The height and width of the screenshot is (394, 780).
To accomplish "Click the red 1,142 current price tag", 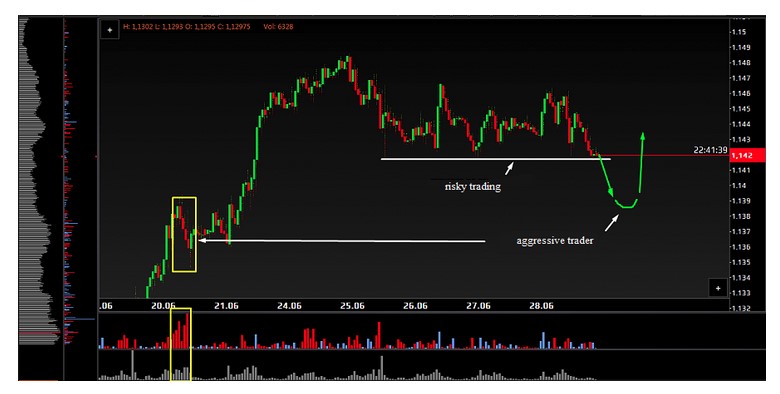I will click(747, 156).
